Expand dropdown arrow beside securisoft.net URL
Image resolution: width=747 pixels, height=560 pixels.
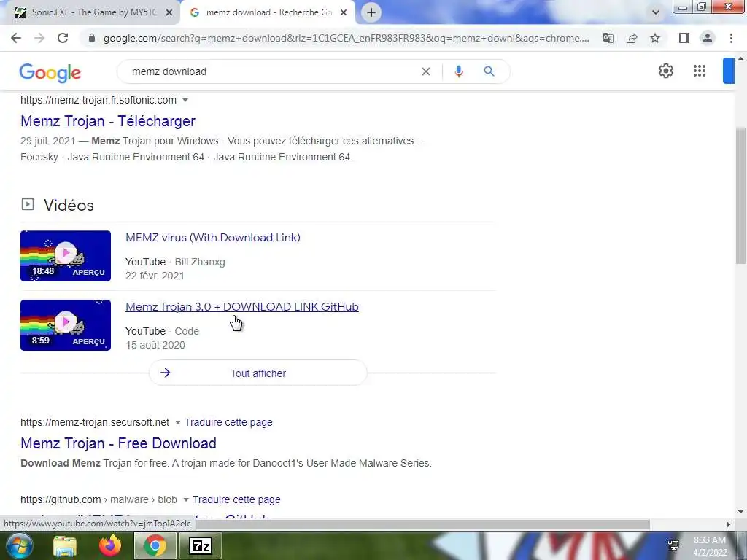pyautogui.click(x=178, y=422)
